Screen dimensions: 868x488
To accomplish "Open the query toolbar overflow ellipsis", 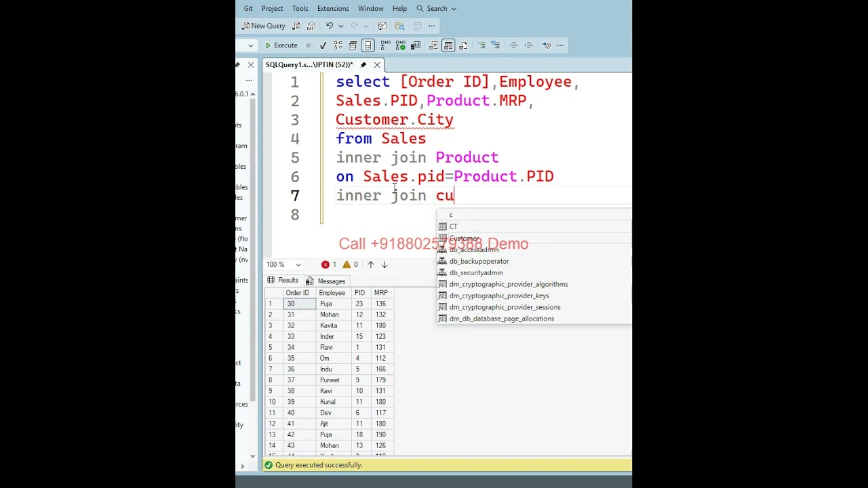I will [x=560, y=45].
